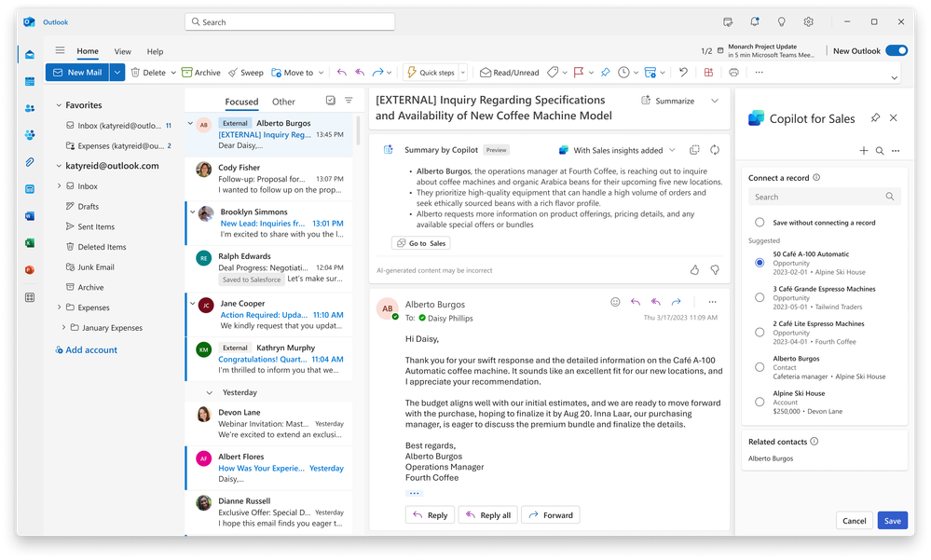Open the Help ribbon tab
This screenshot has width=931, height=560.
pos(155,51)
